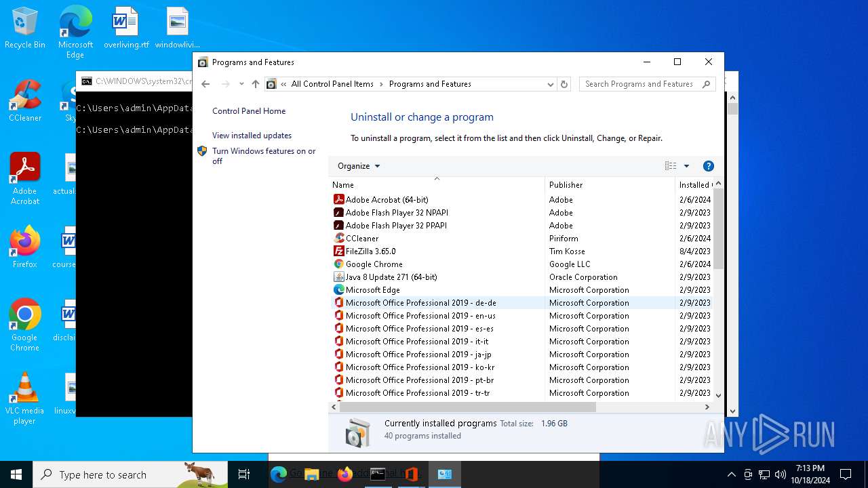Click the search magnifier icon
This screenshot has height=488, width=868.
coord(706,84)
